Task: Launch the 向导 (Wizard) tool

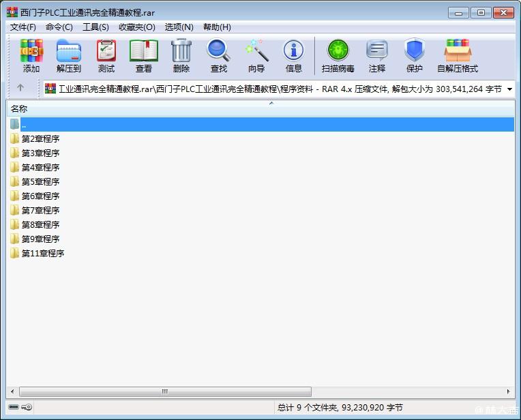Action: pyautogui.click(x=256, y=56)
